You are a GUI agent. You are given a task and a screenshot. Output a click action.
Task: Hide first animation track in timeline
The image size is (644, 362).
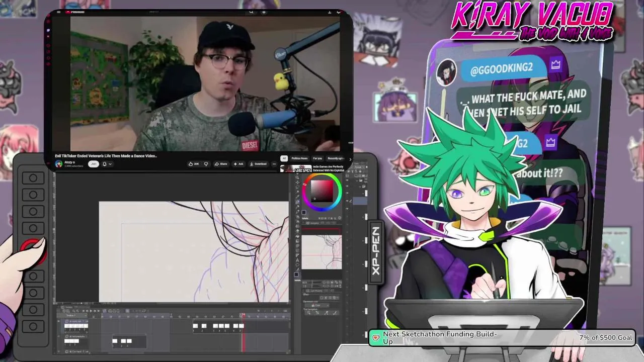(x=58, y=321)
